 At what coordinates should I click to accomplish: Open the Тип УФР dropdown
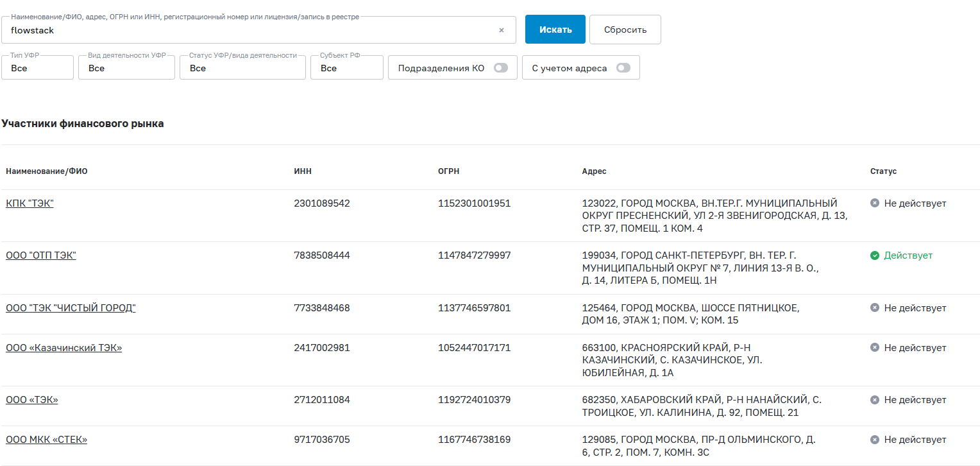(37, 68)
